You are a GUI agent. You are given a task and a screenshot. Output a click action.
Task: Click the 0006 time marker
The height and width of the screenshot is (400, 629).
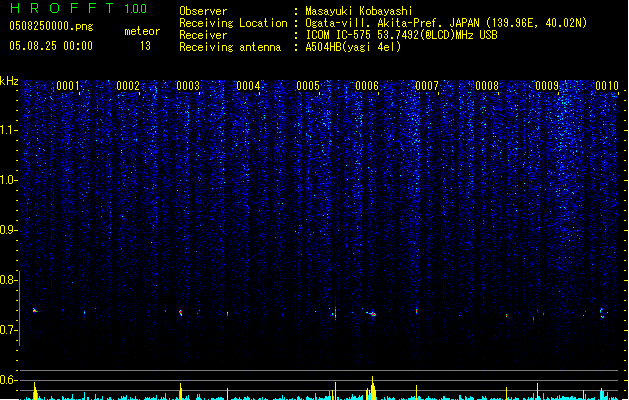pyautogui.click(x=367, y=86)
